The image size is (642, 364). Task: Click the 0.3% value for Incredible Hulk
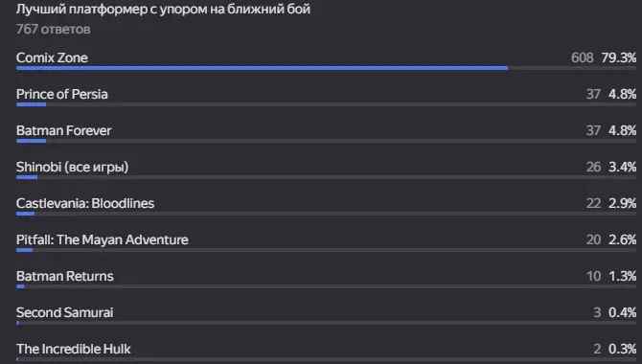coord(622,349)
